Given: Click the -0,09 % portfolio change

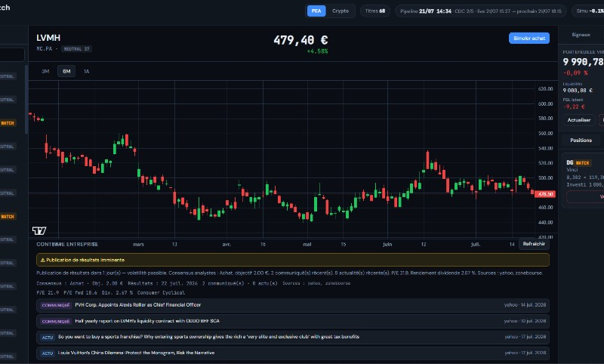Looking at the screenshot, I should click(575, 72).
